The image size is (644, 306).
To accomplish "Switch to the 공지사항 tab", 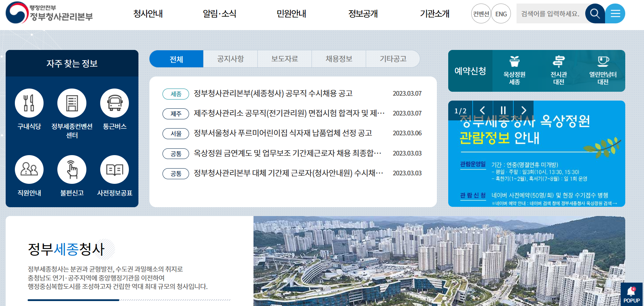I will click(x=230, y=59).
